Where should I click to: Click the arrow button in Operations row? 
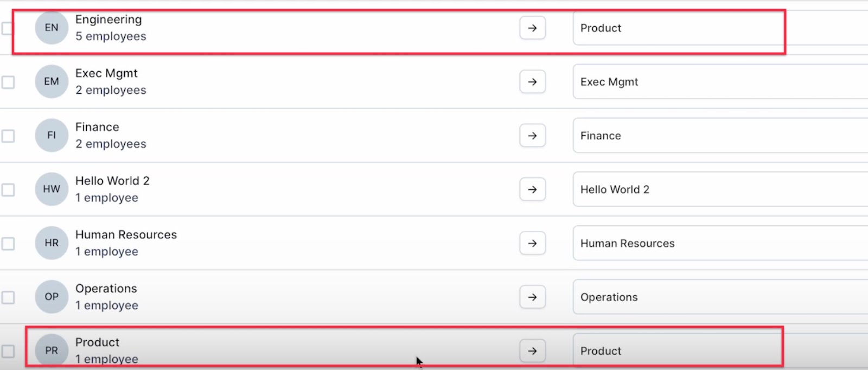[532, 297]
